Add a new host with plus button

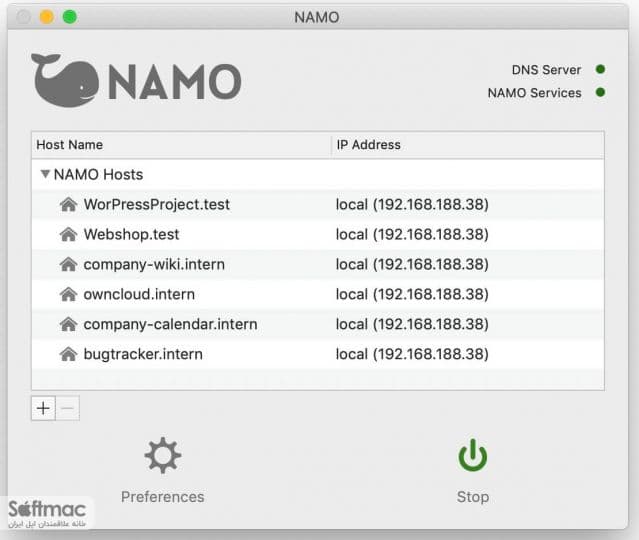point(43,408)
